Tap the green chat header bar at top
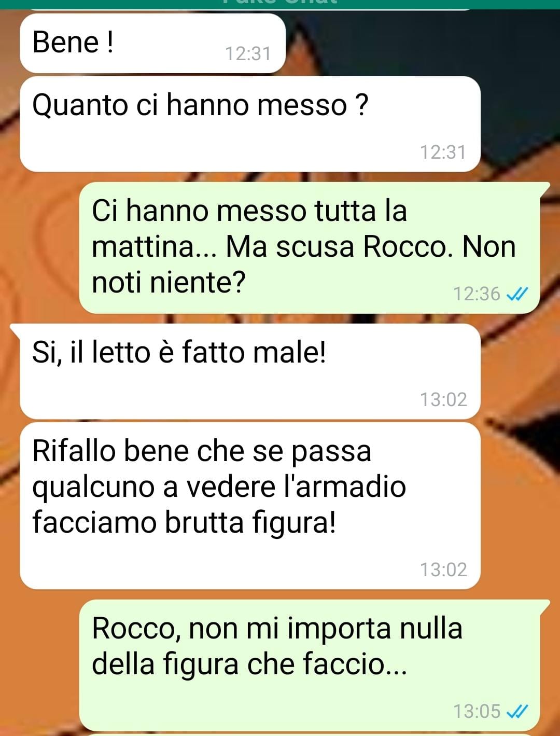Image resolution: width=560 pixels, height=736 pixels. tap(280, 4)
